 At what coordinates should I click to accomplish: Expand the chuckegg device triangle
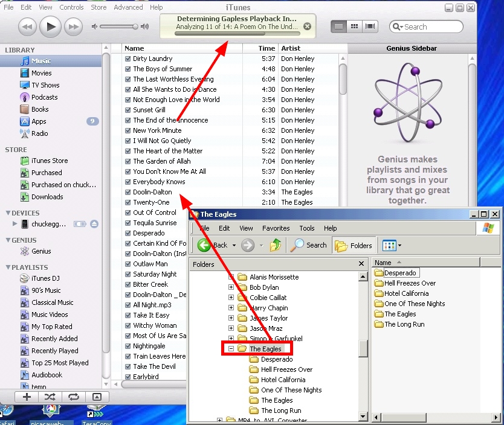tap(15, 223)
